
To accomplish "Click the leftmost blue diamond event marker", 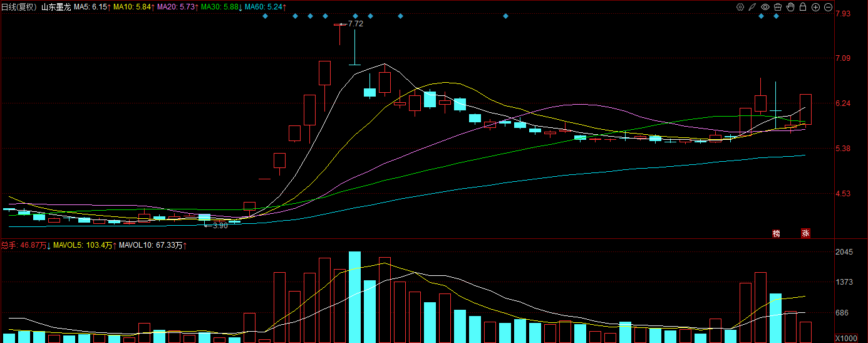I will click(x=265, y=16).
